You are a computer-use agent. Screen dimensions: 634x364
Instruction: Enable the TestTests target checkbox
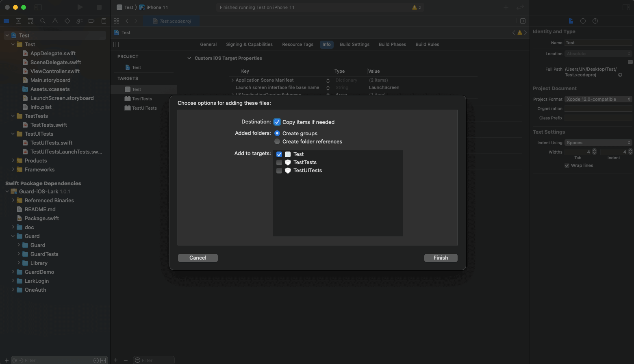point(279,162)
